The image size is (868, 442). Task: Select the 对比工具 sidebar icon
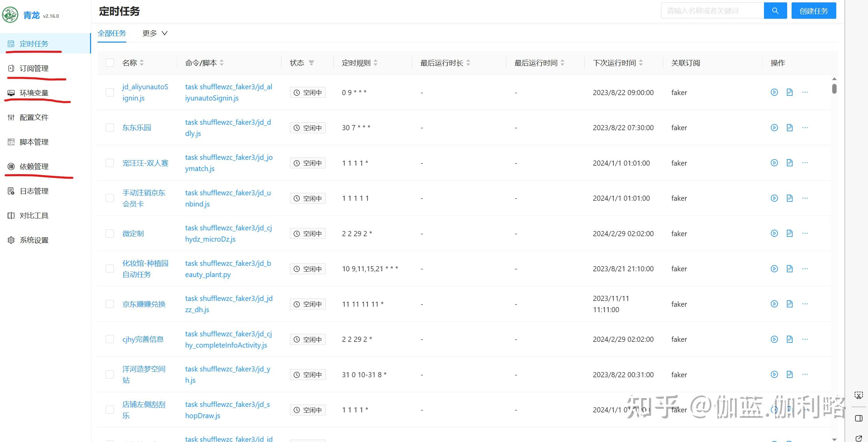11,215
